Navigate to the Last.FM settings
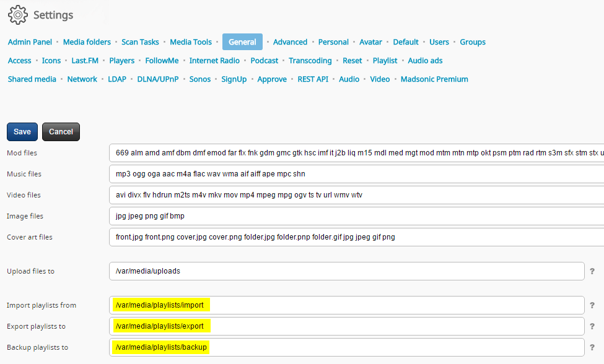604x364 pixels. click(x=85, y=61)
